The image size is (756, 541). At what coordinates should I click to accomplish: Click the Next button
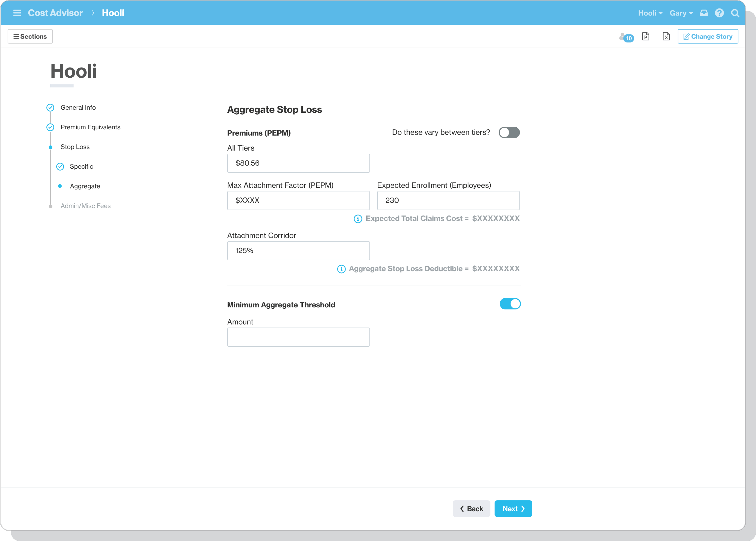click(513, 509)
